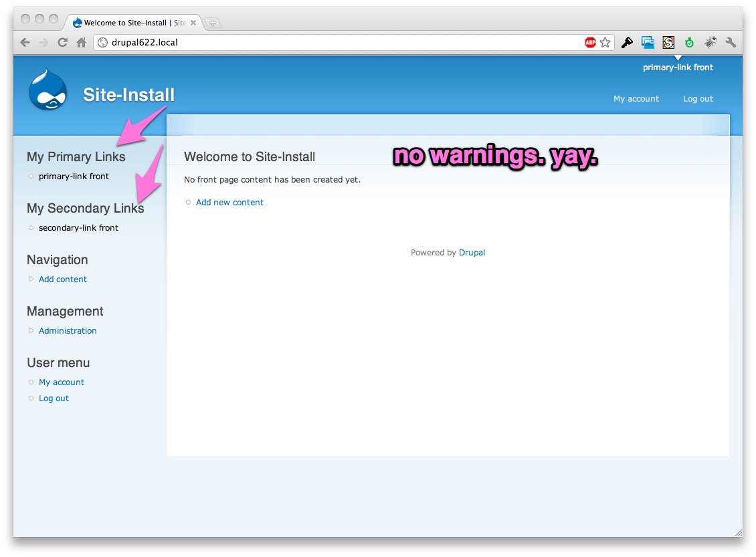The width and height of the screenshot is (756, 557).
Task: Open the primary-link front sidebar link
Action: click(x=74, y=177)
